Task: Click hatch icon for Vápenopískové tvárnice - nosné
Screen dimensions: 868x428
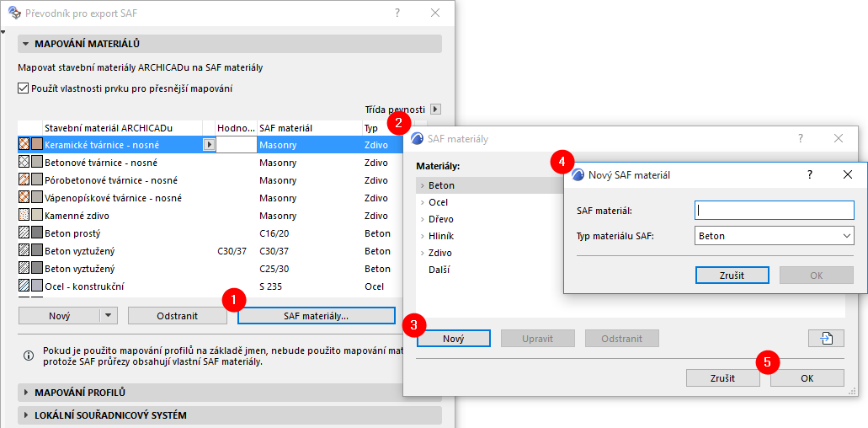Action: (24, 198)
